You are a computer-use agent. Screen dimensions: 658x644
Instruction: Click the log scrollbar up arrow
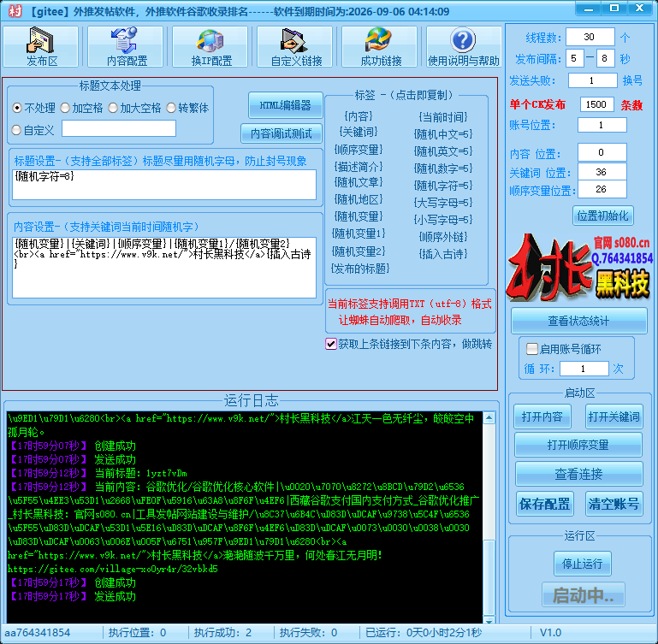[x=489, y=418]
